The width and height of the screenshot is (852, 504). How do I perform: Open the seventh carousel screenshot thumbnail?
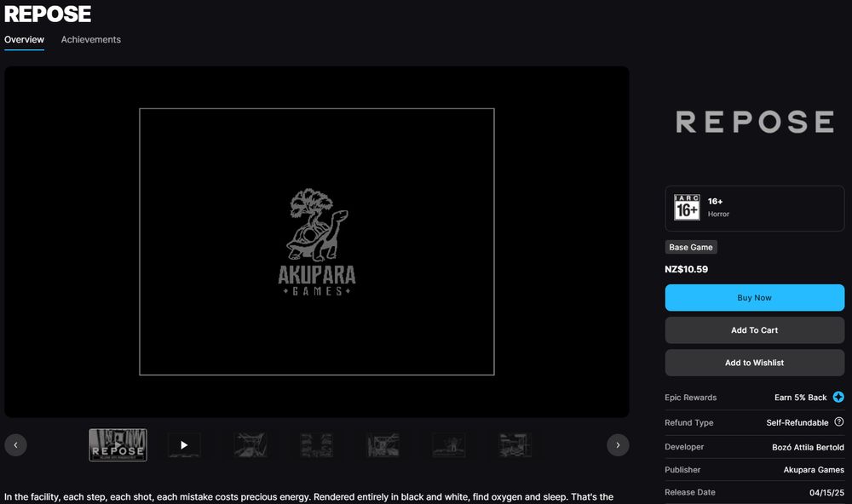coord(515,444)
